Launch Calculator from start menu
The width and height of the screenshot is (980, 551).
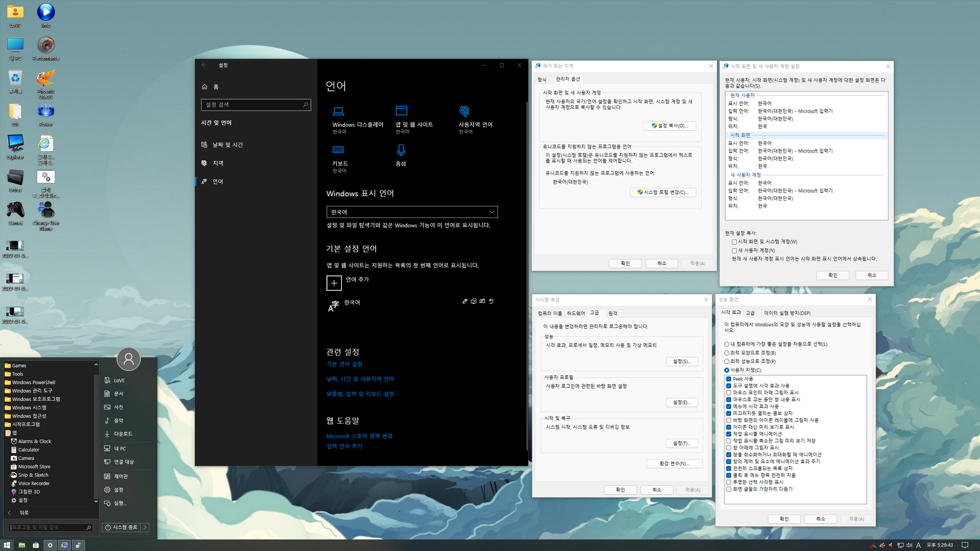point(28,450)
